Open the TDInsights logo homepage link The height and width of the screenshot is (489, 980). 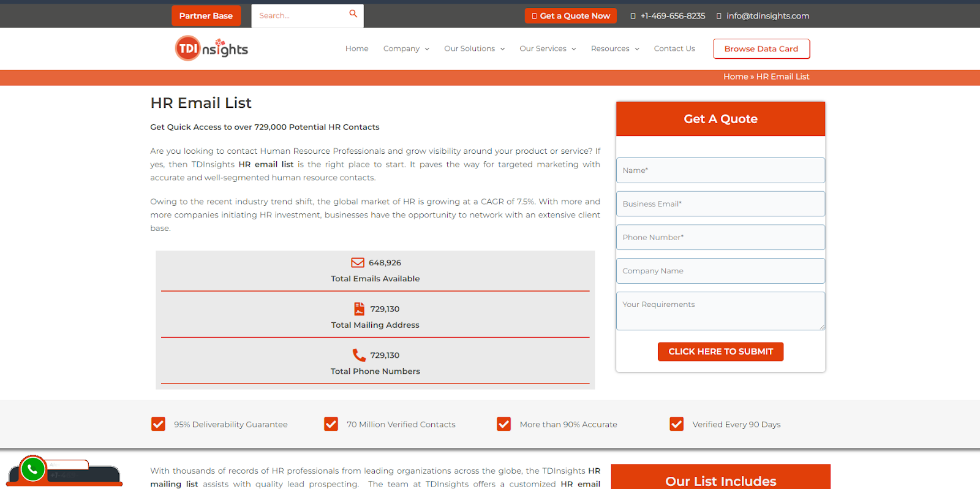(x=211, y=48)
